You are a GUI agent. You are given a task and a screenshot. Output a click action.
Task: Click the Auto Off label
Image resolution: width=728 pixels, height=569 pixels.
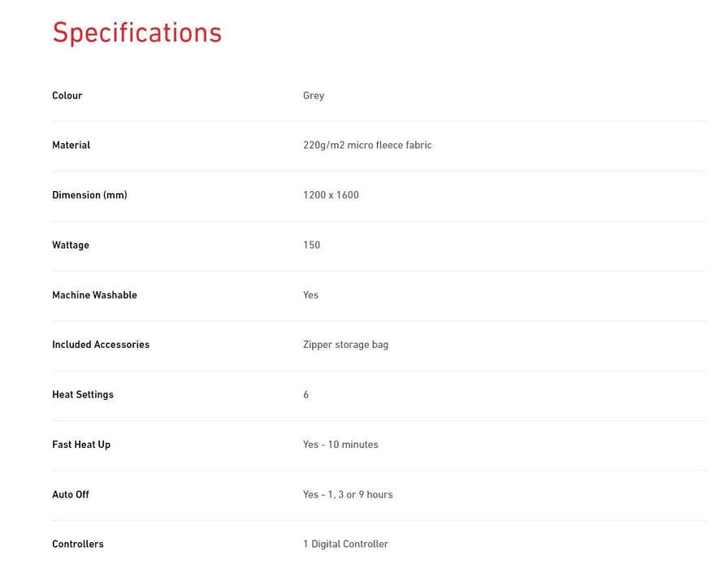71,495
